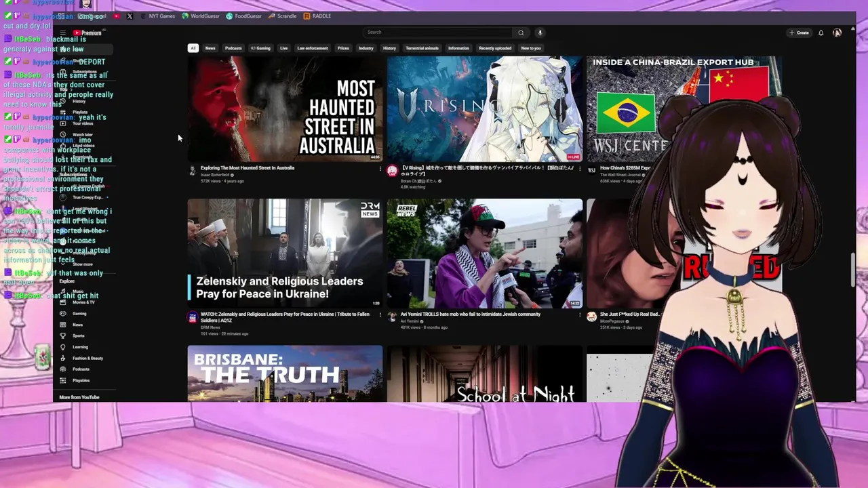Screen dimensions: 868x488
Task: Open the Exploring The Most Haunted Street title
Action: point(248,168)
